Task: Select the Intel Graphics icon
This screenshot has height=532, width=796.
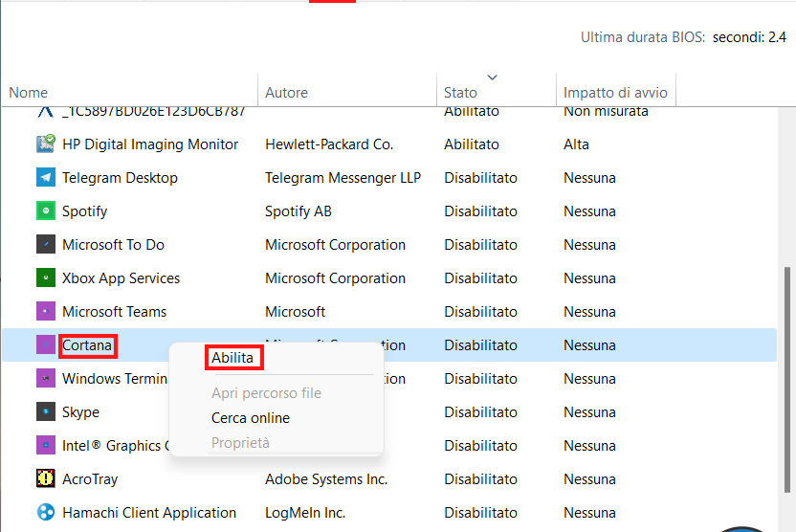Action: (46, 446)
